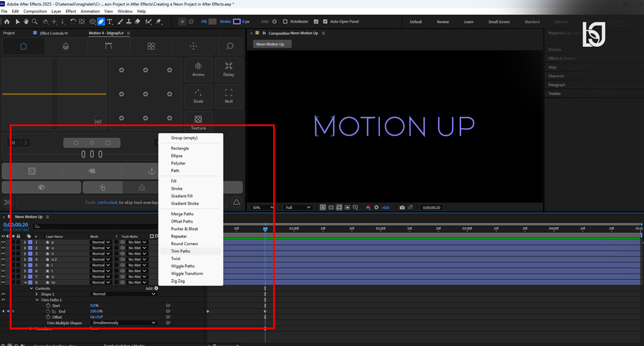Hide layer 1 'p' with eye icon

[3, 242]
